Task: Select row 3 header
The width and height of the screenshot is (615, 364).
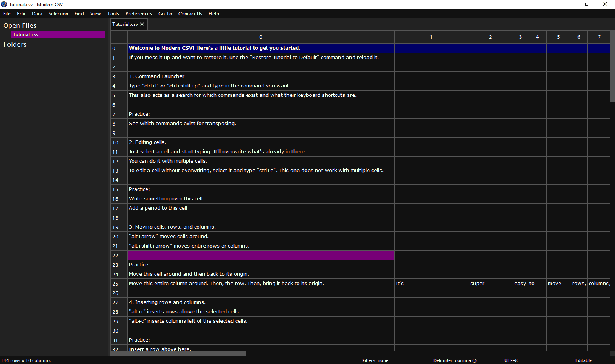Action: coord(119,76)
